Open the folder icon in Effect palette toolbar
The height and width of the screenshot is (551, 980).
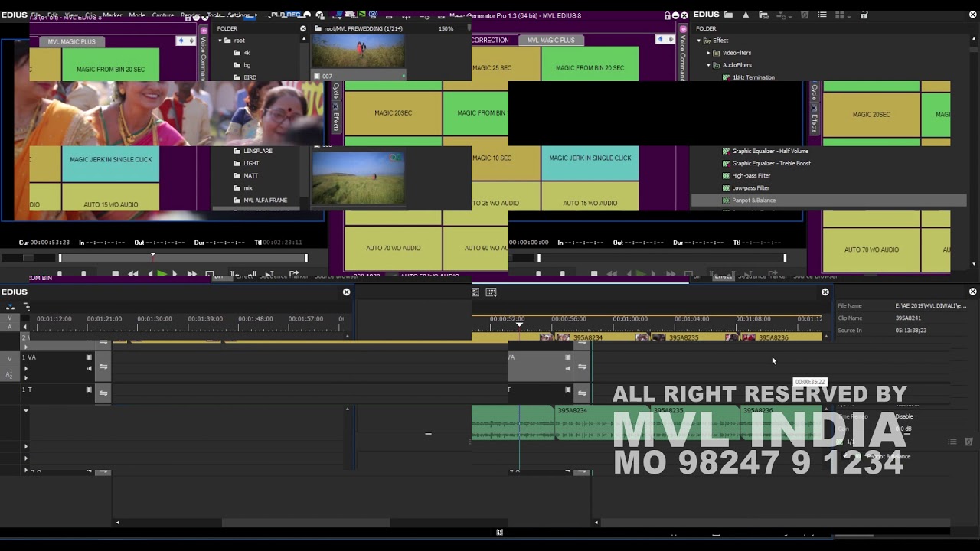pos(728,15)
